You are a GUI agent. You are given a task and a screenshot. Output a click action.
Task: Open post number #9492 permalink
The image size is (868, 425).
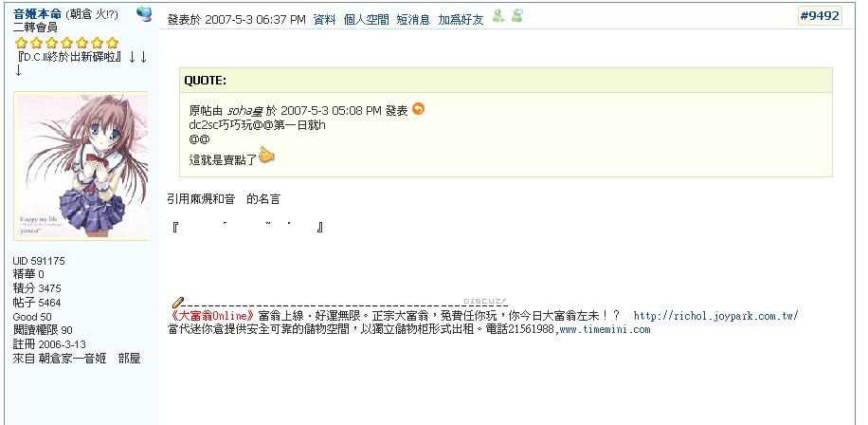pos(820,16)
